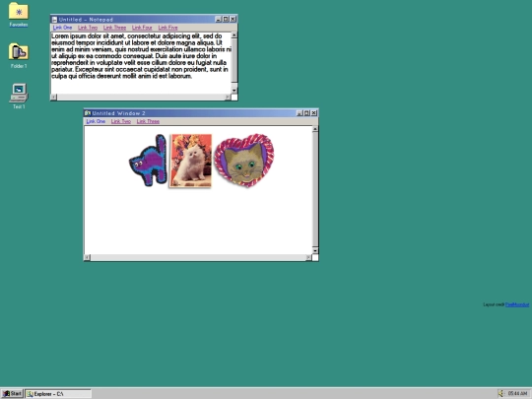Open Link Three in Untitled Window 2
The image size is (532, 399).
coord(148,121)
